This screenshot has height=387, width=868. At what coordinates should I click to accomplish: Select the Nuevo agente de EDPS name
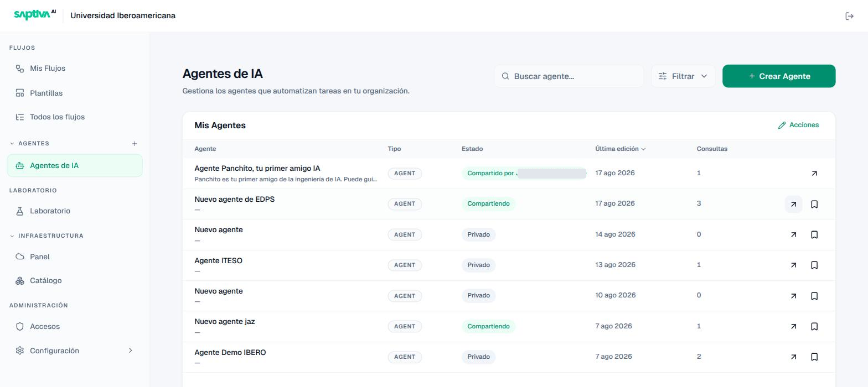(234, 199)
